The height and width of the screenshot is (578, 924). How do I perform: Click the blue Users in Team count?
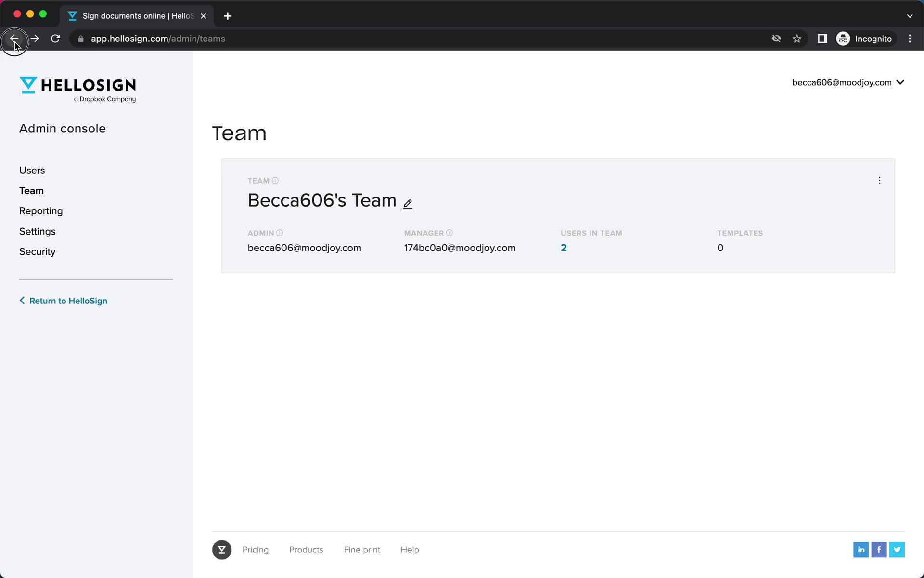[x=564, y=248]
